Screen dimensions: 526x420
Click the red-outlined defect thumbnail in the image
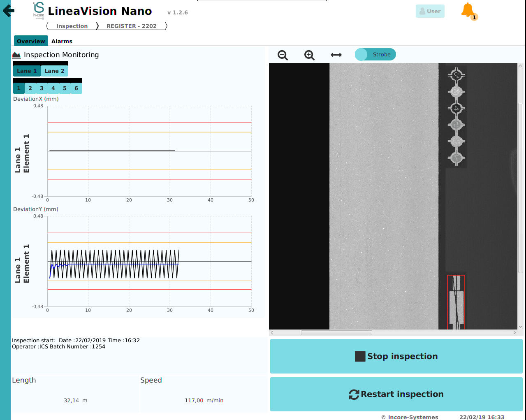click(456, 302)
